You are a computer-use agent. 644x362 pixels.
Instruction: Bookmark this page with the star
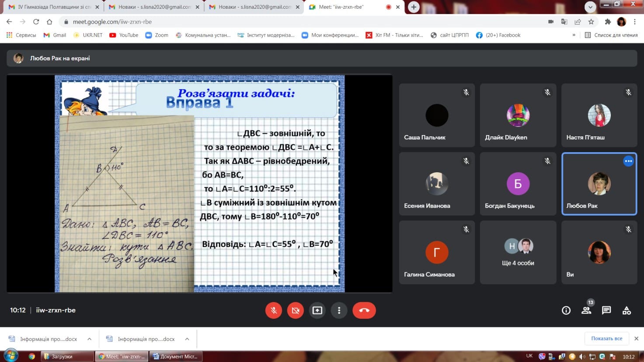coord(591,21)
